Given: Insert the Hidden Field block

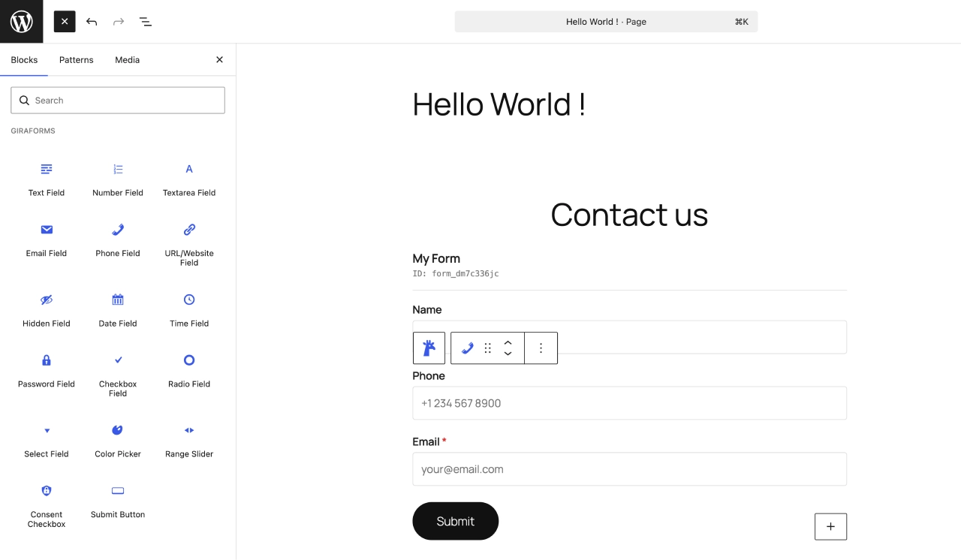Looking at the screenshot, I should pos(47,309).
